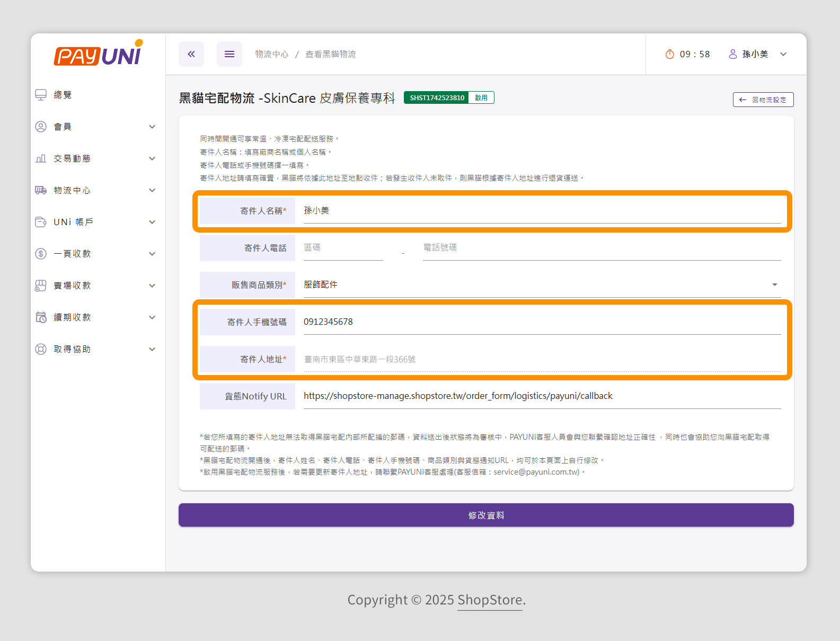This screenshot has height=641, width=840.
Task: Click the 一頁收款 dollar icon
Action: tap(41, 254)
